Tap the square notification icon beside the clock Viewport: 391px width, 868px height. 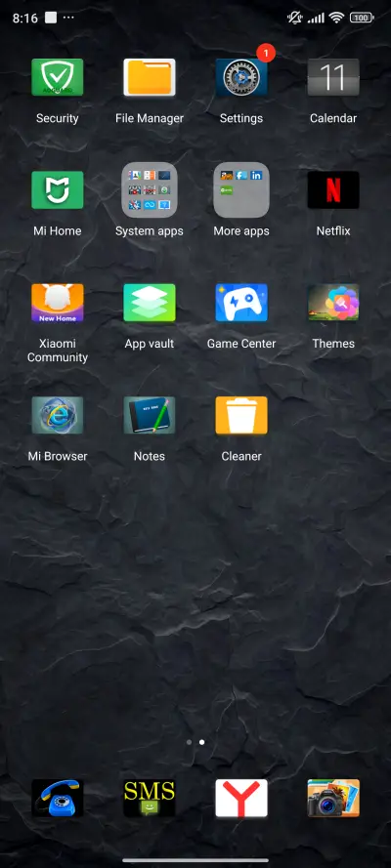click(51, 18)
